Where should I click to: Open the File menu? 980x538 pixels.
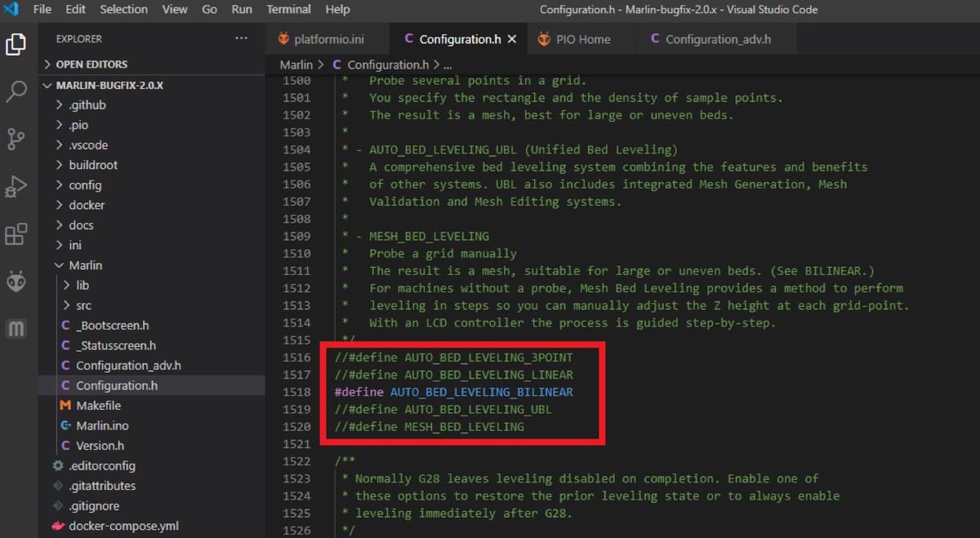(42, 10)
